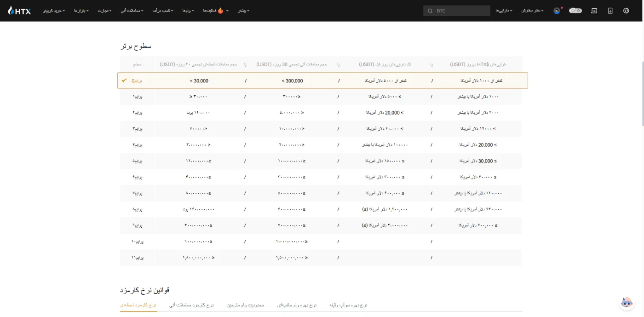Screen dimensions: 644x317
Task: Click the fire icon beside فعالیت‌ها
Action: pos(220,11)
